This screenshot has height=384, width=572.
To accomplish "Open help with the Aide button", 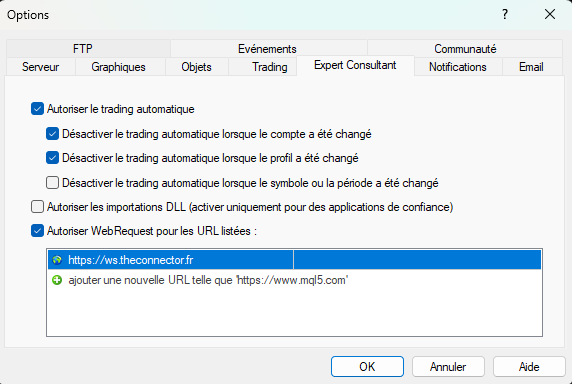I will point(529,366).
